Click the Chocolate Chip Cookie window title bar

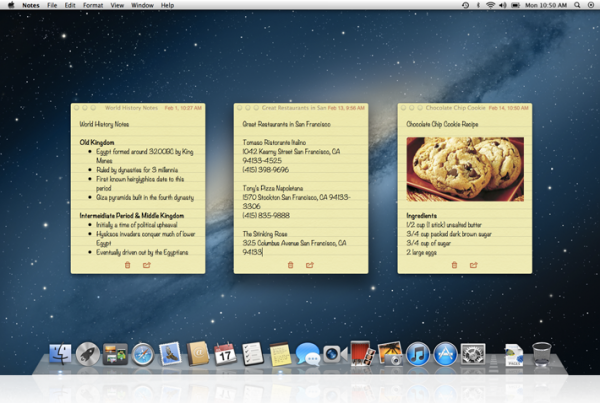[465, 108]
